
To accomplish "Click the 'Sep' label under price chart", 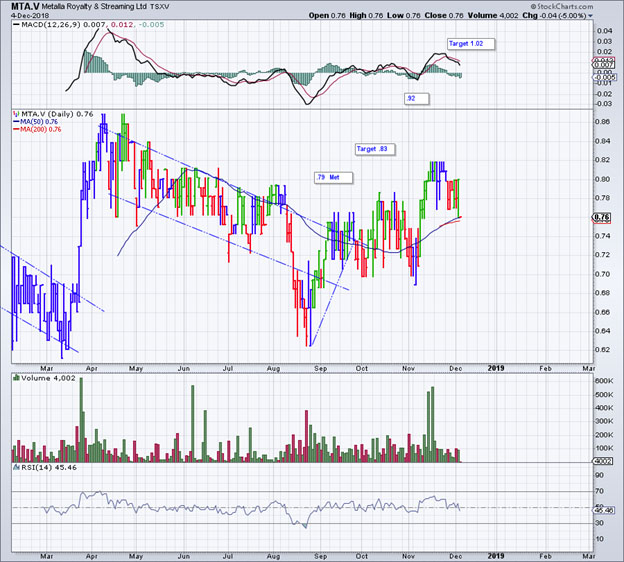I will (320, 369).
